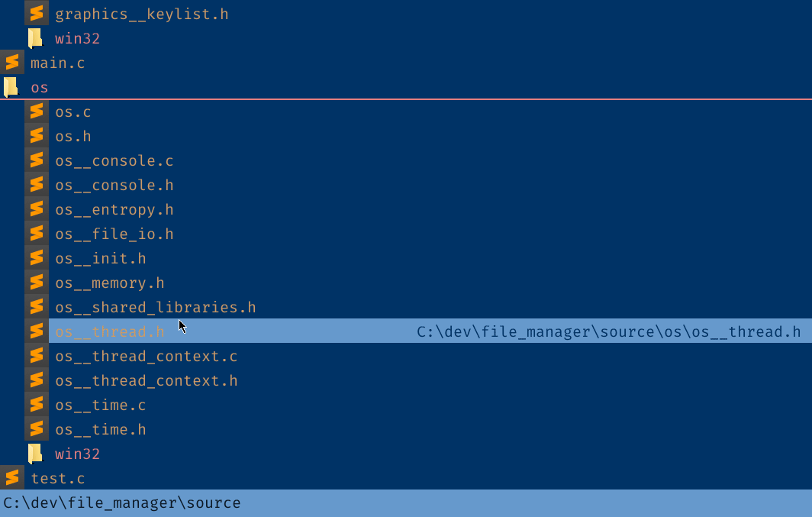Screen dimensions: 812x517
Task: Expand the win32 folder below graphics__keylist.h
Action: click(x=35, y=38)
